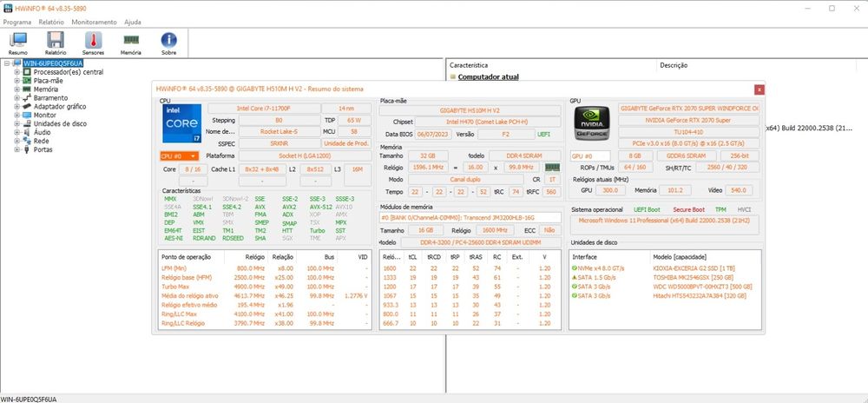Image resolution: width=868 pixels, height=403 pixels.
Task: Select WIN-6UPE0Q5F6UA tree root
Action: [53, 63]
